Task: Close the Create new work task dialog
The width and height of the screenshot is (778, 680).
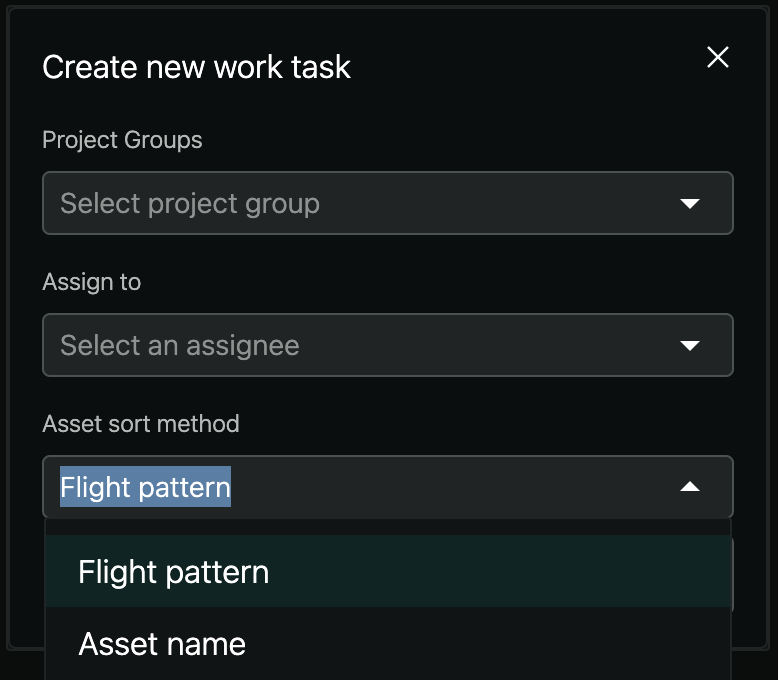Action: coord(718,57)
